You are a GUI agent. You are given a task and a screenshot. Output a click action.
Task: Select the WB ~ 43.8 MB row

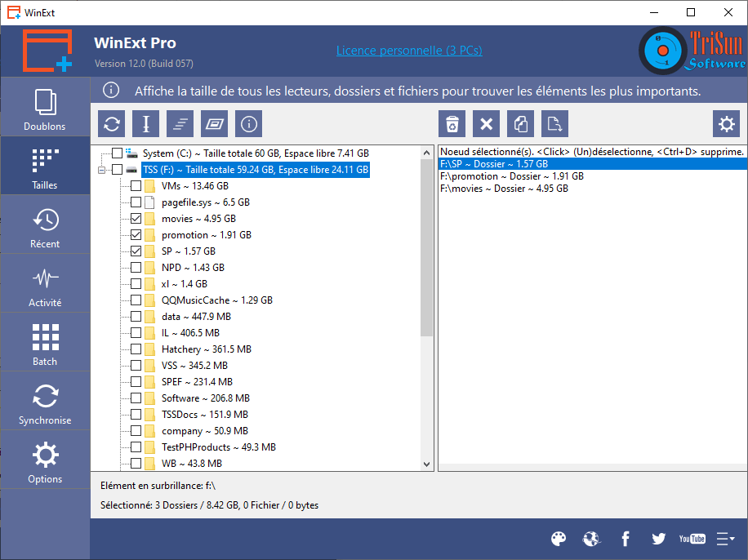tap(192, 463)
